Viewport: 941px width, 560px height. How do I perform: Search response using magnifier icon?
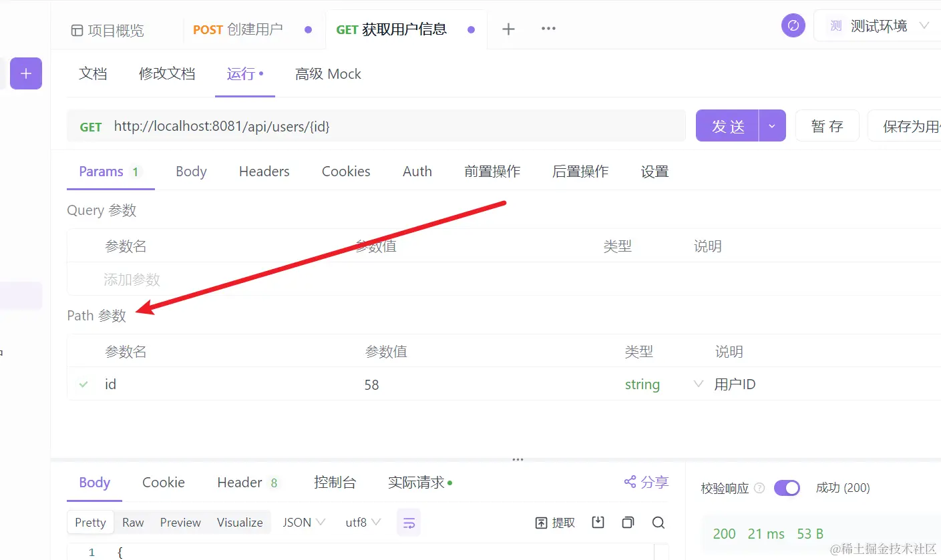[658, 523]
